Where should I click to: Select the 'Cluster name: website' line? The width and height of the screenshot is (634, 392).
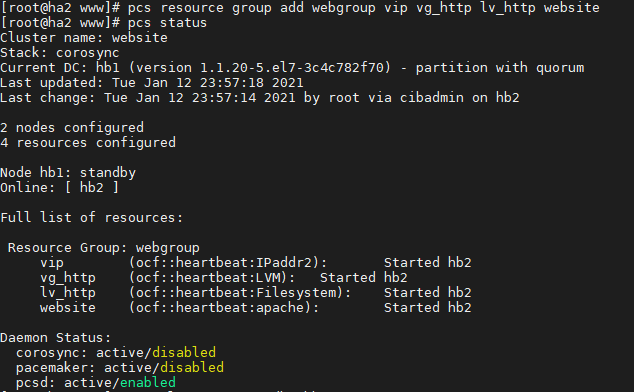click(x=84, y=38)
